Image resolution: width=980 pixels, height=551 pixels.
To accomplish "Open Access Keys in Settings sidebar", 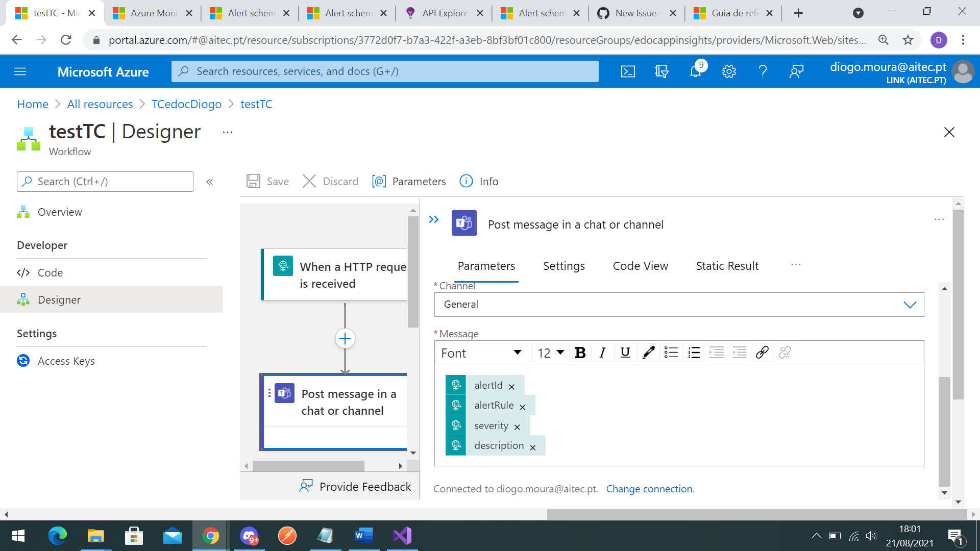I will pyautogui.click(x=65, y=361).
